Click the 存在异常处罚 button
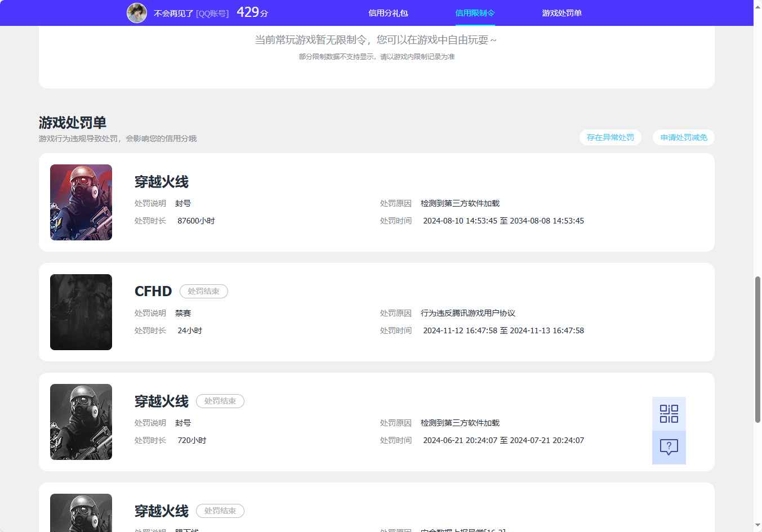 [611, 137]
